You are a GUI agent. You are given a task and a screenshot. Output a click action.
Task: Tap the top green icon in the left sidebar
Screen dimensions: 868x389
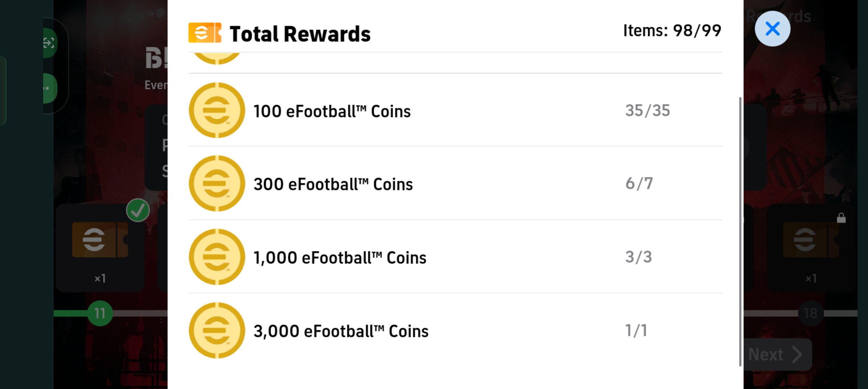[50, 43]
